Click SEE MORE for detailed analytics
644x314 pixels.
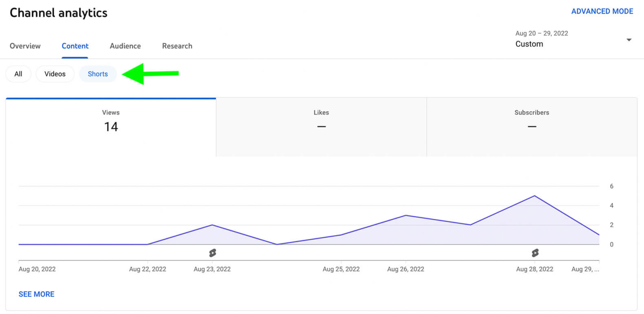click(x=37, y=294)
